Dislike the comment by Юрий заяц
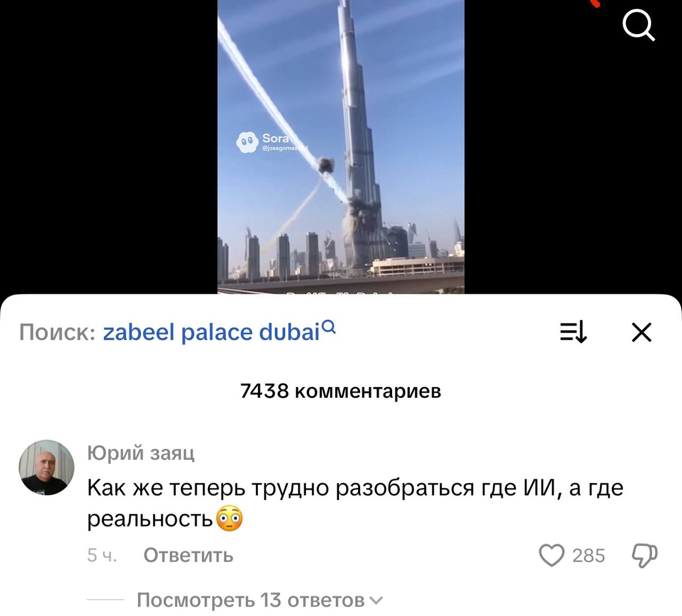The width and height of the screenshot is (682, 616). tap(645, 556)
